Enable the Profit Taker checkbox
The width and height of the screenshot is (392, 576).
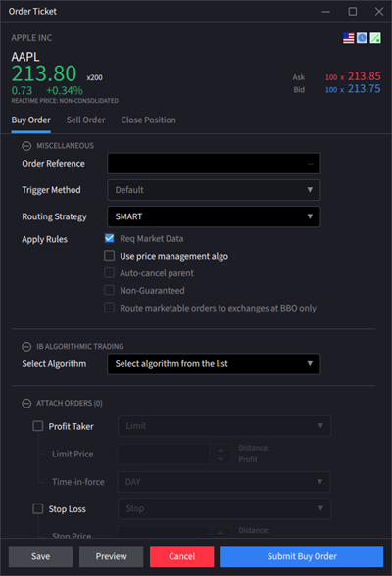coord(38,426)
